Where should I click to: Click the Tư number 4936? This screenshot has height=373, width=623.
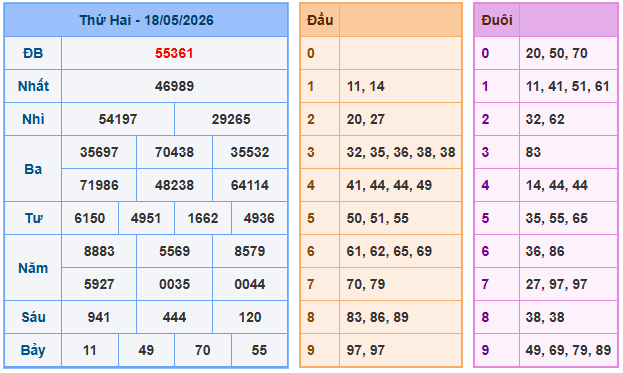[259, 218]
